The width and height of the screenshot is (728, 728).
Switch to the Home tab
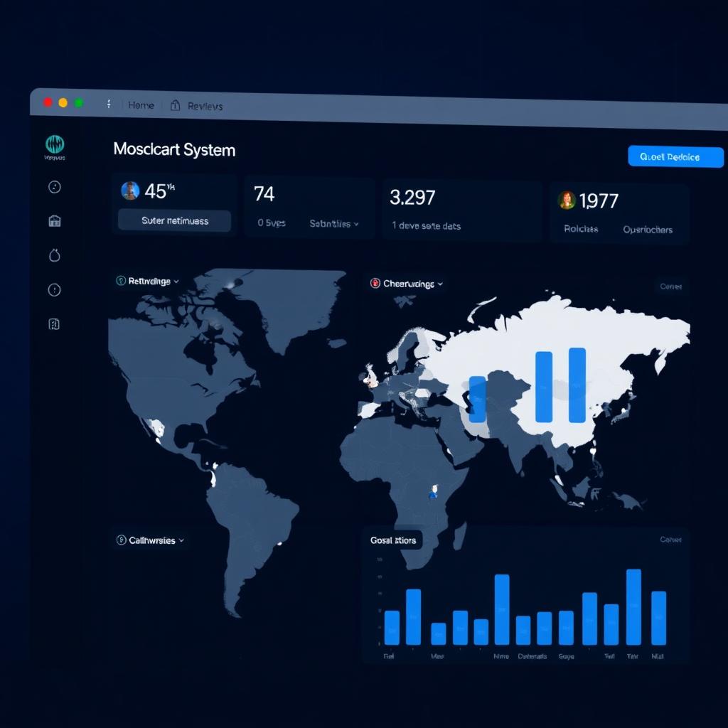141,105
